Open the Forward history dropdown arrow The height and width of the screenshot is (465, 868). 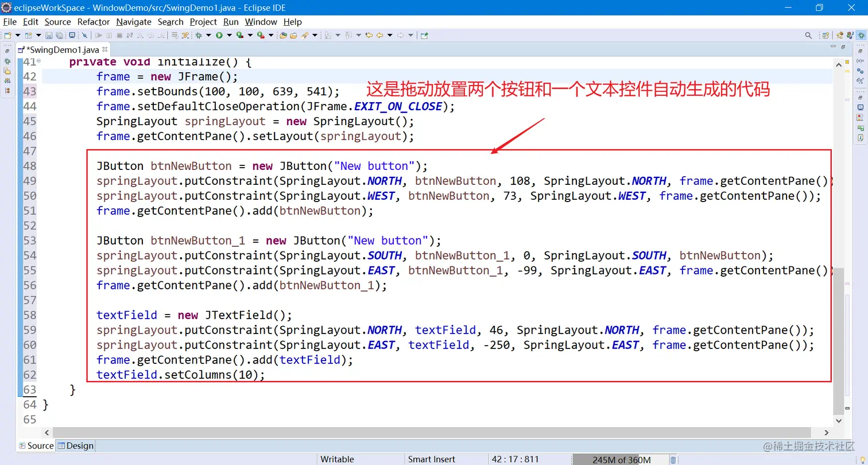click(x=410, y=35)
